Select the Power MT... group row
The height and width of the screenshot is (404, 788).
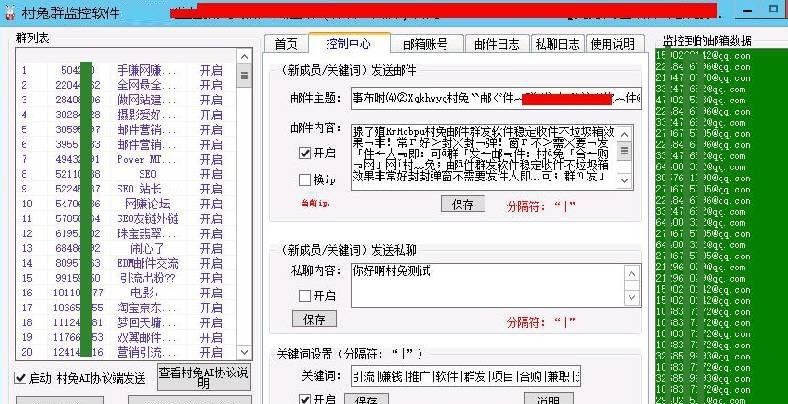click(127, 159)
